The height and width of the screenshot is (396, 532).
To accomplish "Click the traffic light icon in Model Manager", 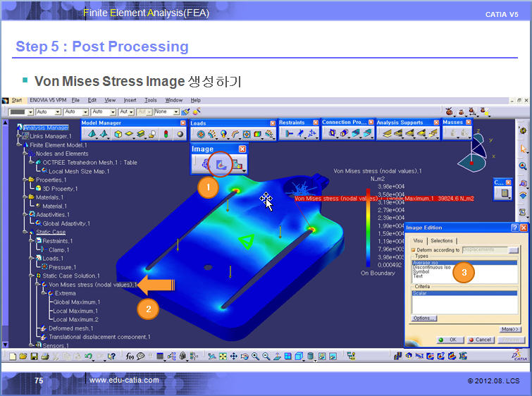I will (x=167, y=133).
